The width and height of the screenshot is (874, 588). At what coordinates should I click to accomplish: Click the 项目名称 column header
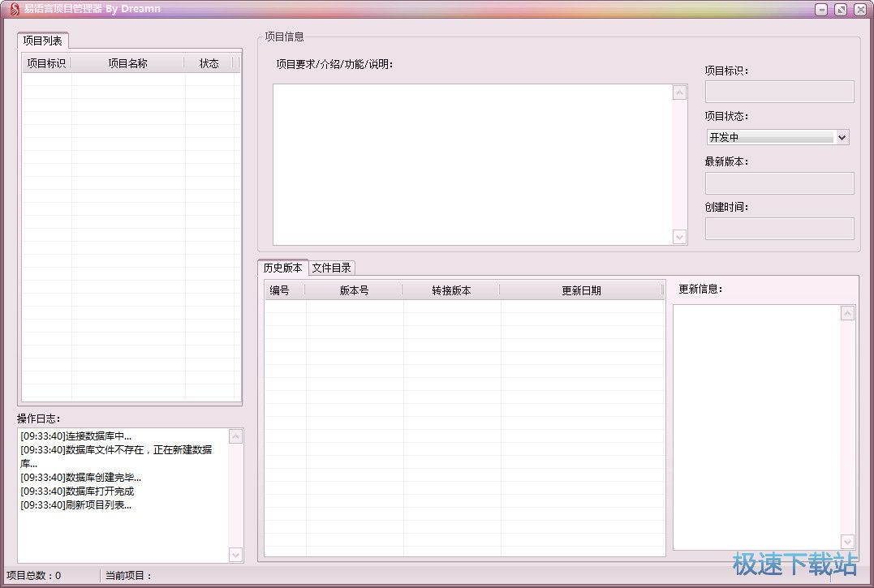[x=127, y=62]
